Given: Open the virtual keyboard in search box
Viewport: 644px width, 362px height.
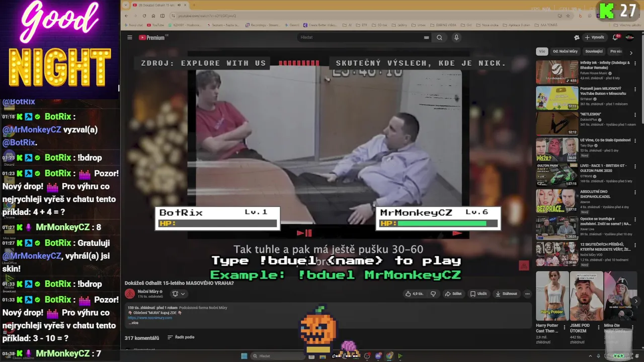Looking at the screenshot, I should pos(426,38).
